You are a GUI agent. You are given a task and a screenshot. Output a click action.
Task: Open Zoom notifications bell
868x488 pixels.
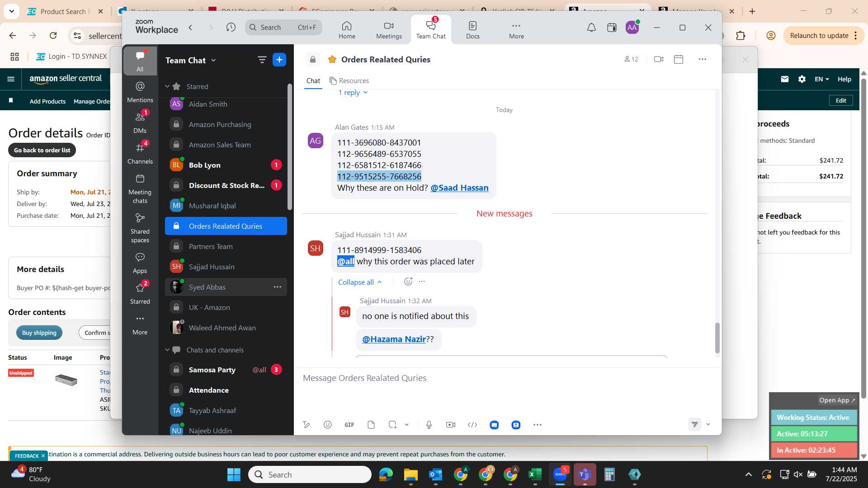click(x=591, y=28)
